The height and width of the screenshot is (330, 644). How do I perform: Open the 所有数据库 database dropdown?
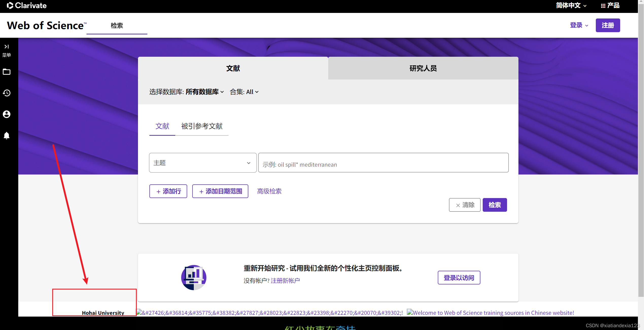[205, 92]
